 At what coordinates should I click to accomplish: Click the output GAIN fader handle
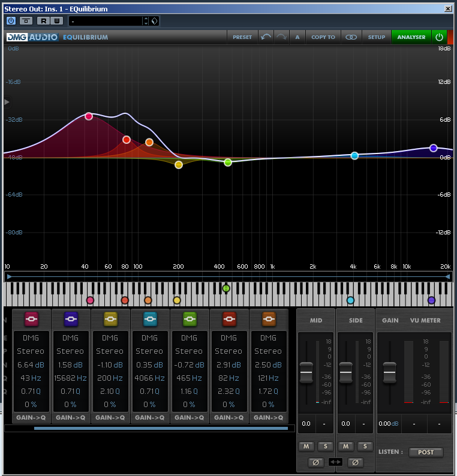click(x=390, y=373)
